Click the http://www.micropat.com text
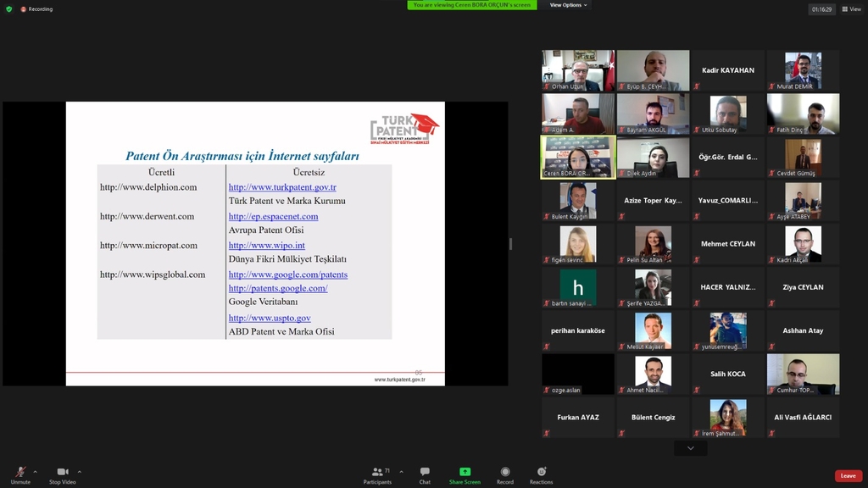The width and height of the screenshot is (868, 488). tap(148, 245)
